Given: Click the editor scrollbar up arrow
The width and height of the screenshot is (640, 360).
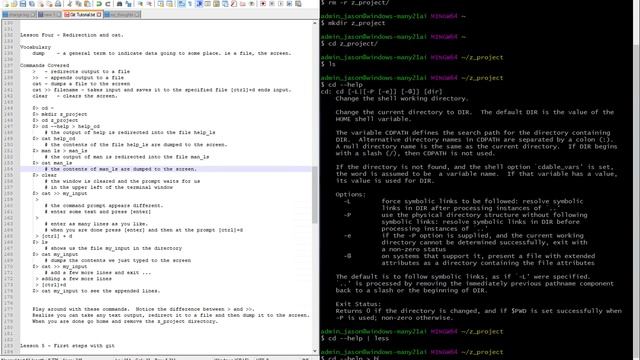Looking at the screenshot, I should 315,23.
